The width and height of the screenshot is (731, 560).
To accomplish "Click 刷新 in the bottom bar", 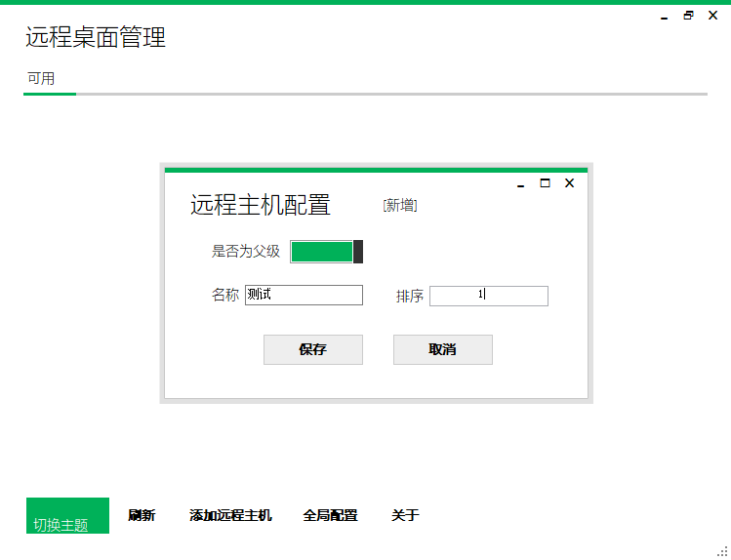I will tap(142, 515).
